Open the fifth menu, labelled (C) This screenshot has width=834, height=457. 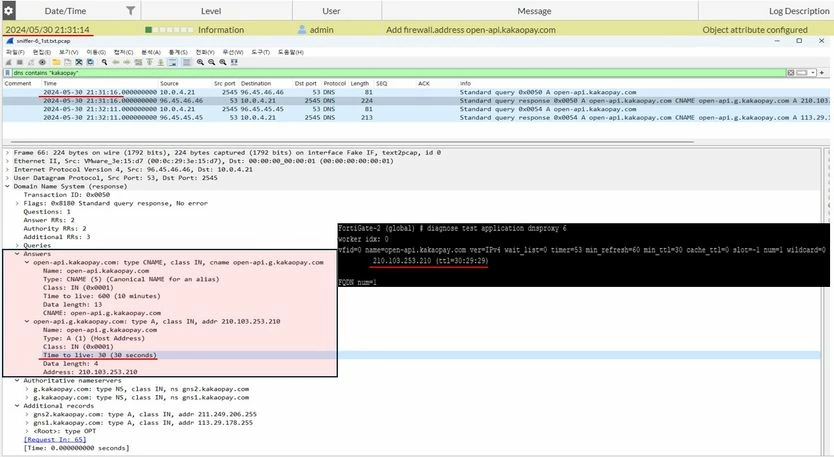[123, 52]
